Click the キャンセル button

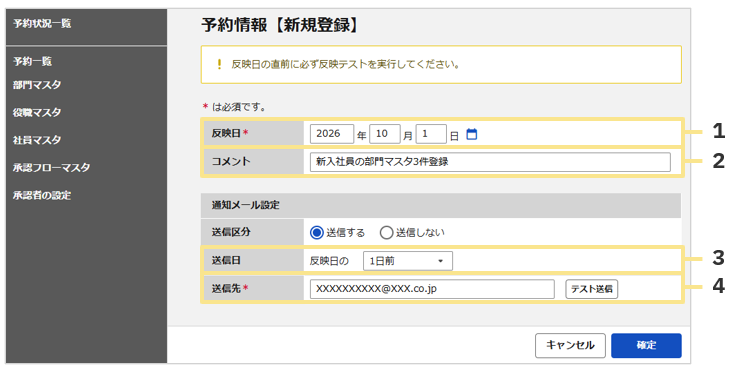pos(570,345)
